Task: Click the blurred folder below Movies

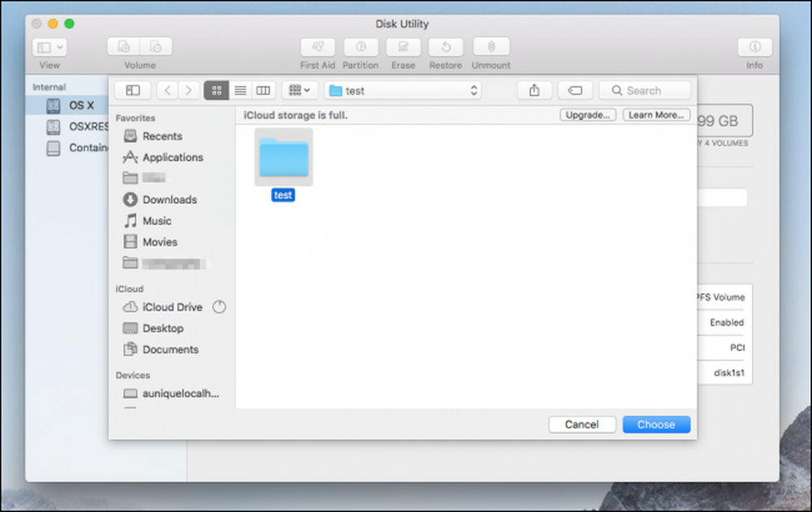Action: 164,264
